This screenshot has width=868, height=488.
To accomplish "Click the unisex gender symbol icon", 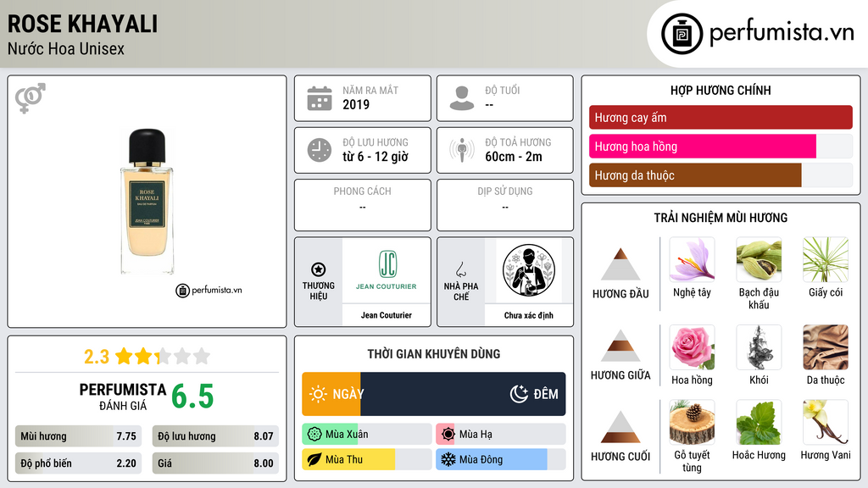I will point(30,98).
